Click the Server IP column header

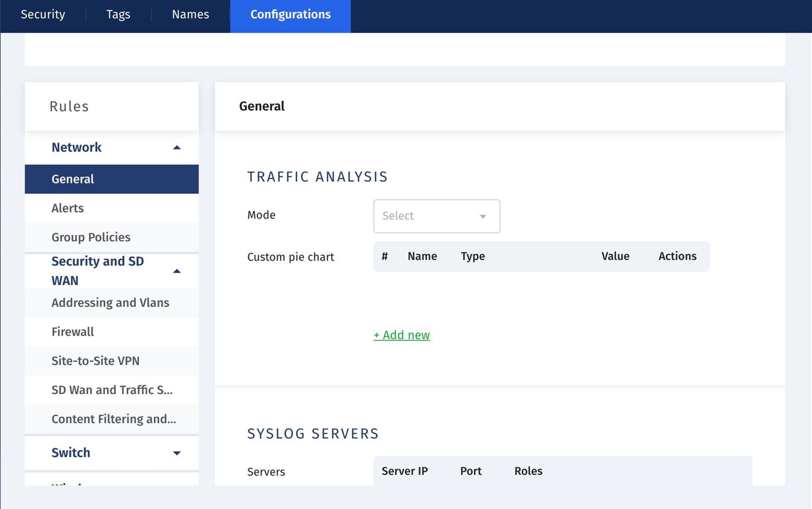pyautogui.click(x=404, y=471)
